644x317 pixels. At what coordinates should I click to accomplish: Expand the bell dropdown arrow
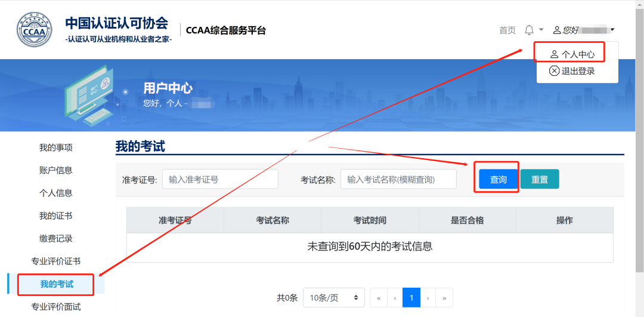(541, 30)
